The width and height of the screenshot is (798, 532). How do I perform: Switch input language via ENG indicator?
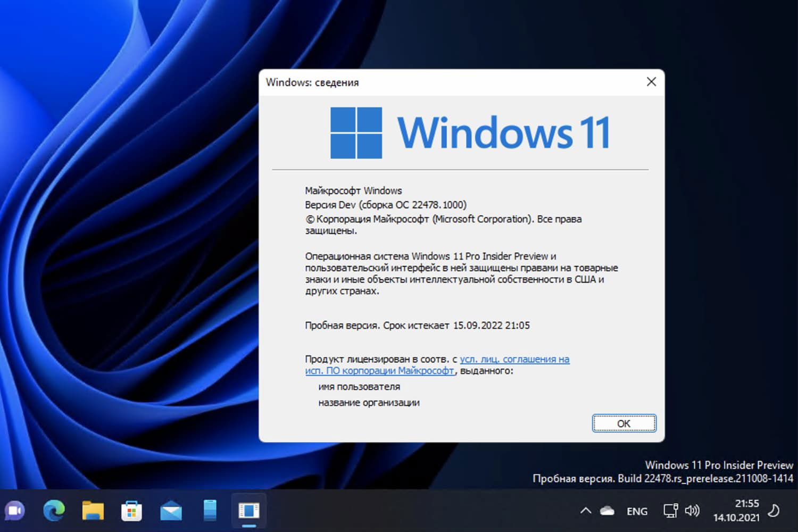[637, 511]
